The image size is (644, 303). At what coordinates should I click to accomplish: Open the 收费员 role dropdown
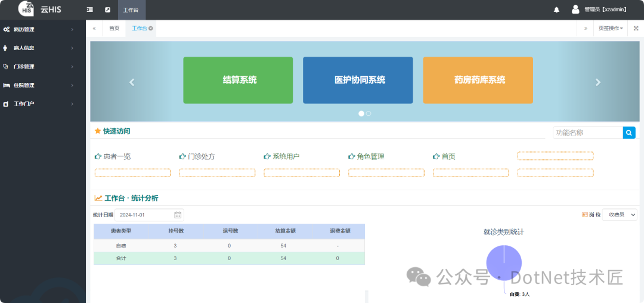(x=620, y=215)
